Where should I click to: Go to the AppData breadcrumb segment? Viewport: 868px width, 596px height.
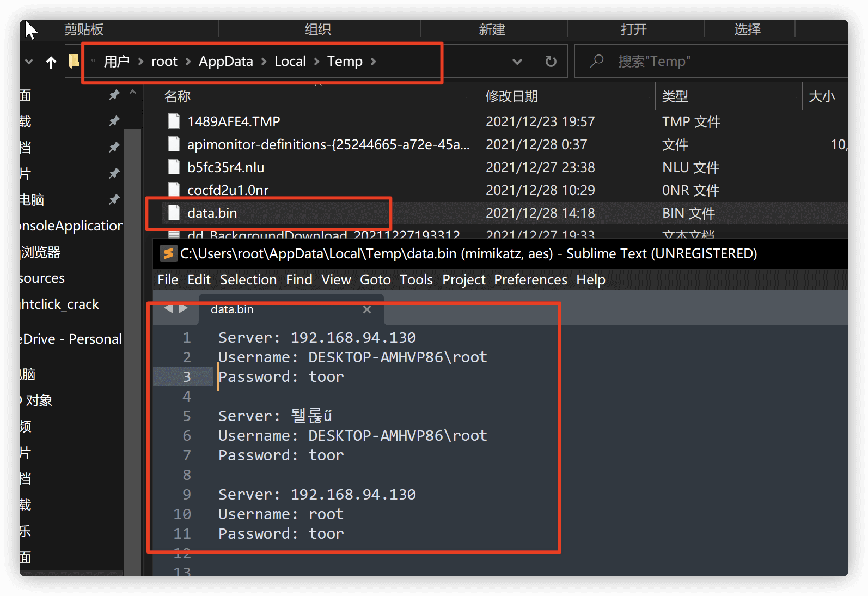pyautogui.click(x=225, y=62)
